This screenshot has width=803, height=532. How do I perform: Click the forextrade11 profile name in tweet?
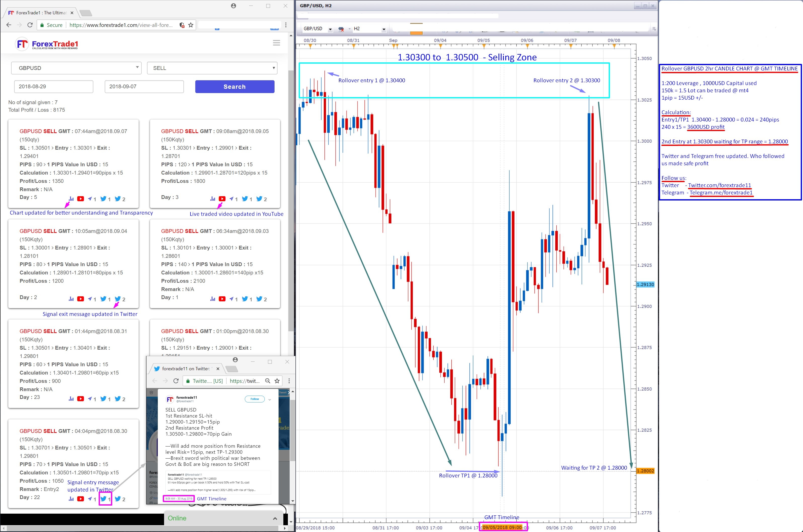click(x=186, y=397)
